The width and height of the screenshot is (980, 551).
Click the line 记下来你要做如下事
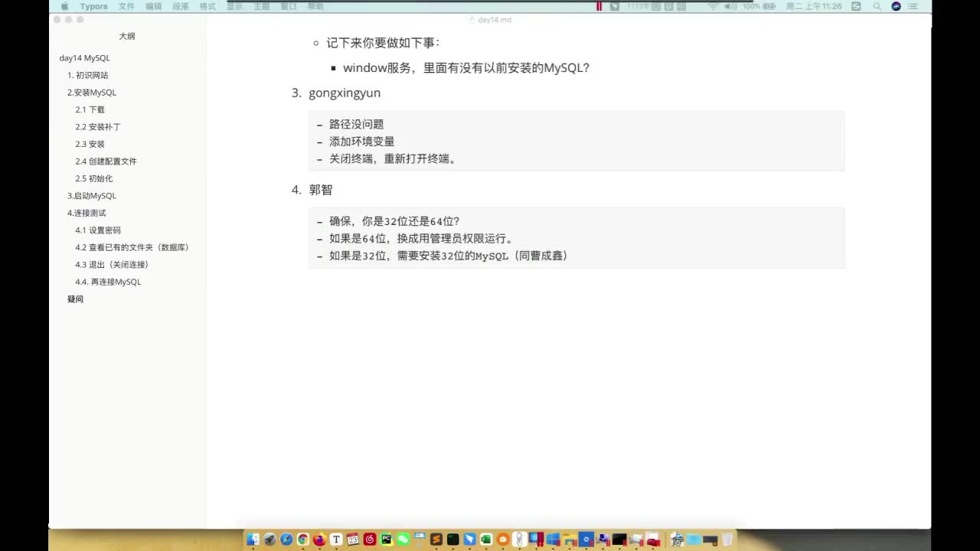click(384, 43)
